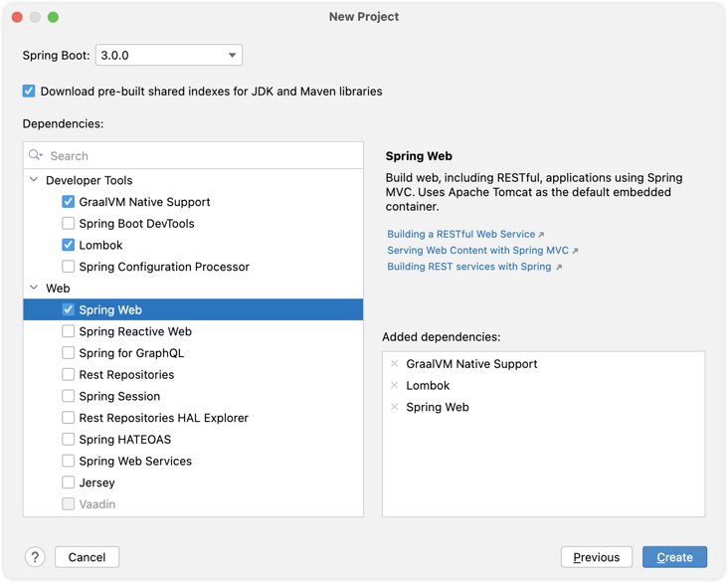The image size is (728, 583).
Task: Enable Spring HATEOAS checkbox
Action: coord(69,440)
